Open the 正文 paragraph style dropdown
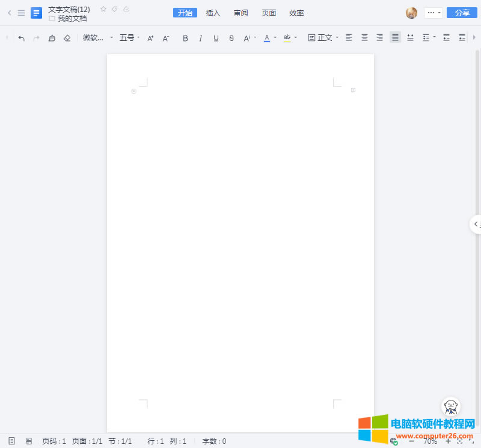This screenshot has width=481, height=448. coord(323,37)
